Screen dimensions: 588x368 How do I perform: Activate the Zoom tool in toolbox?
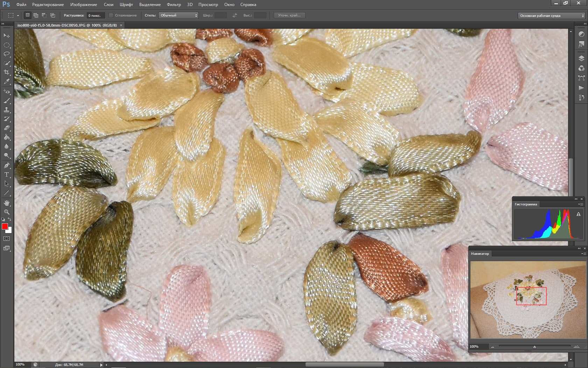click(x=7, y=212)
